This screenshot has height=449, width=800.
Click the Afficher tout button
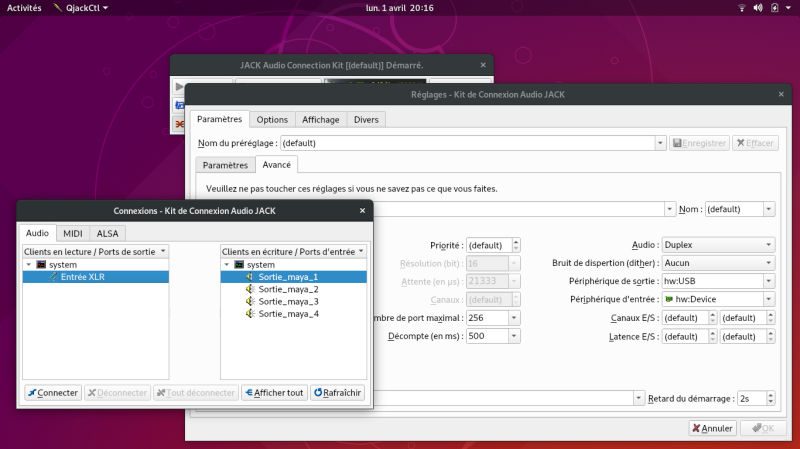(x=274, y=392)
